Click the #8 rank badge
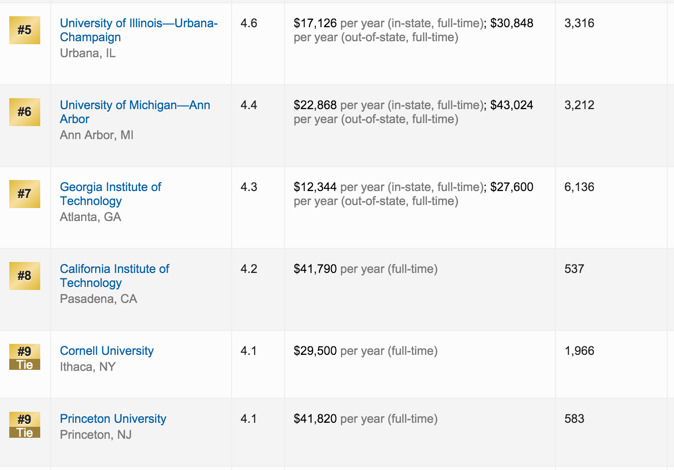The height and width of the screenshot is (470, 674). (x=25, y=276)
